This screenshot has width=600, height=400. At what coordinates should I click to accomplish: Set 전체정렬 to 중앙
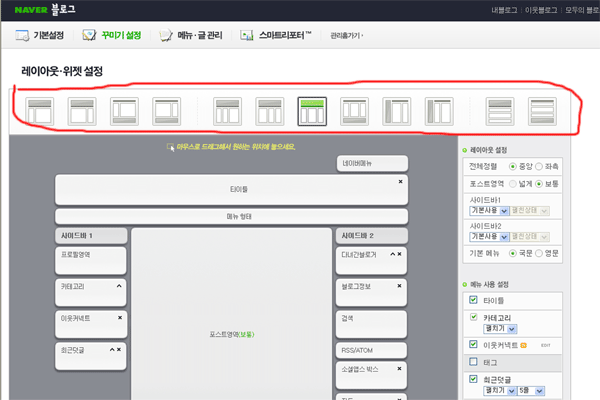pyautogui.click(x=512, y=167)
